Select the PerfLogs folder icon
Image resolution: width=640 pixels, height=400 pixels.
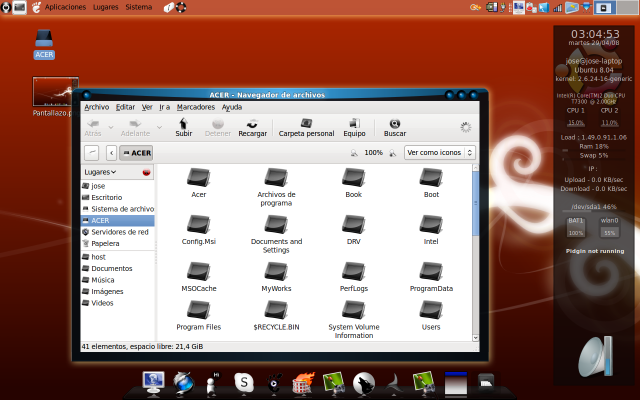click(x=353, y=271)
